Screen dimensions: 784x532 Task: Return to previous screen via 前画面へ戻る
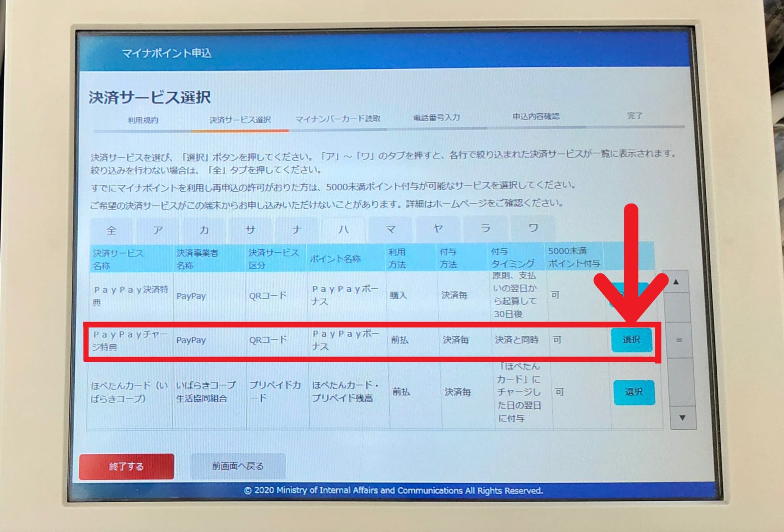(x=238, y=466)
